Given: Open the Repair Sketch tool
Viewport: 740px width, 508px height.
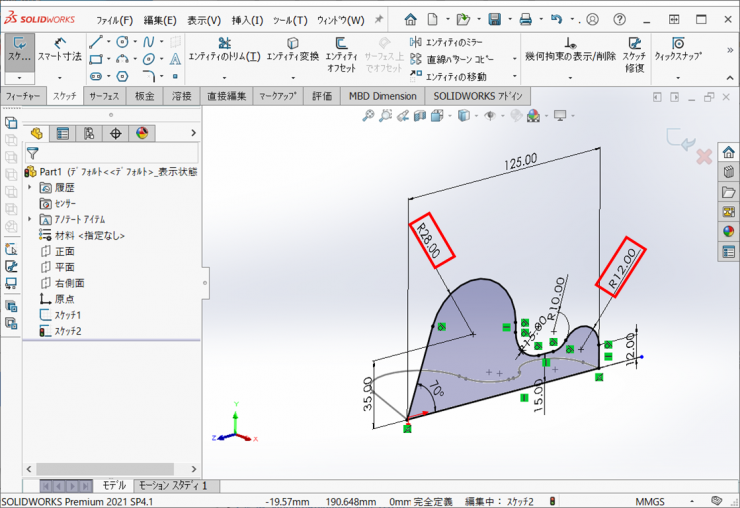Looking at the screenshot, I should coord(633,50).
